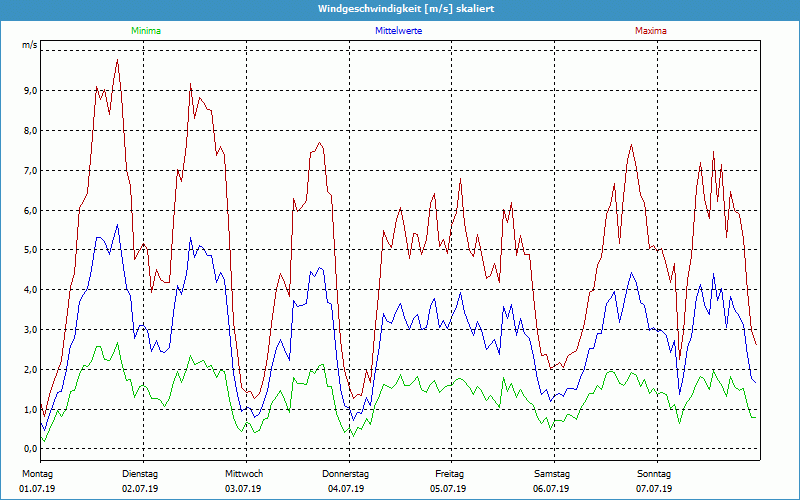Image resolution: width=800 pixels, height=500 pixels.
Task: Click the date '01.07.19'
Action: [37, 489]
